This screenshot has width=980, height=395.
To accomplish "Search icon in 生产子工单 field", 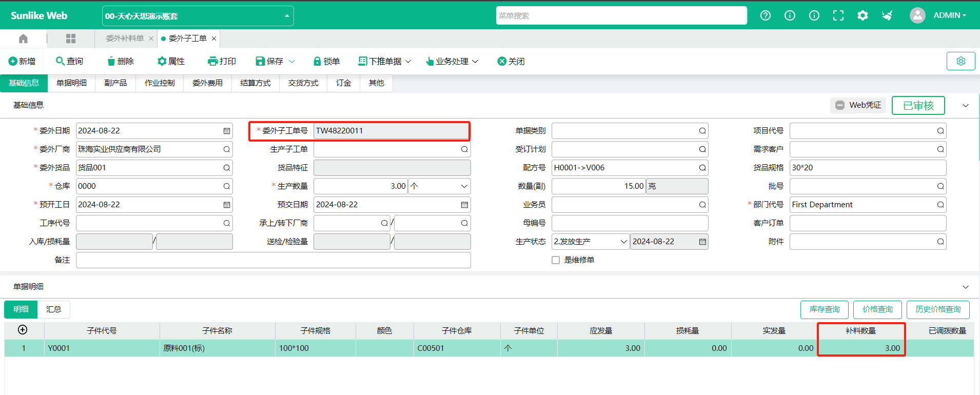I will pos(464,149).
